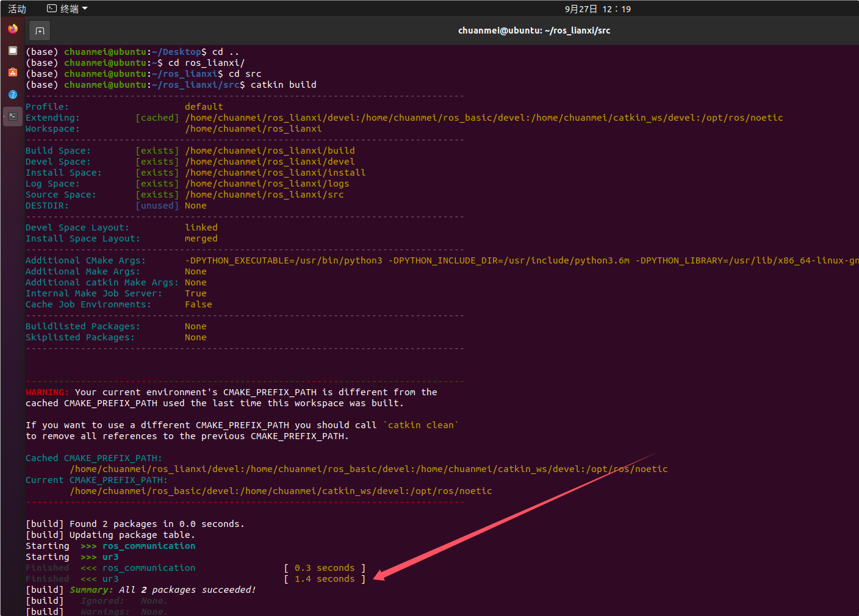Click the 1.4 seconds build time text
The width and height of the screenshot is (859, 616).
coord(325,579)
